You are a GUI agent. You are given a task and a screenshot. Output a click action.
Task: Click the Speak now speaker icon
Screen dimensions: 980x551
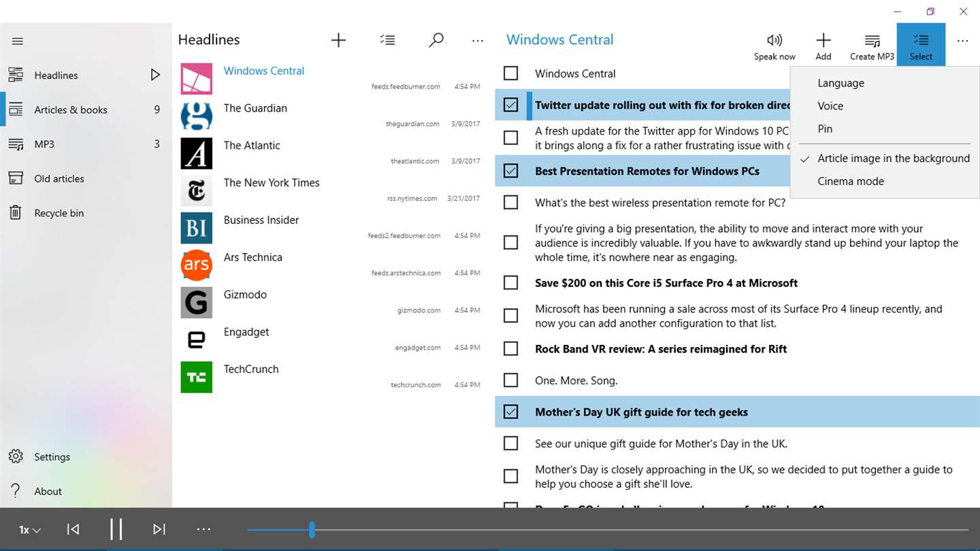pos(774,40)
